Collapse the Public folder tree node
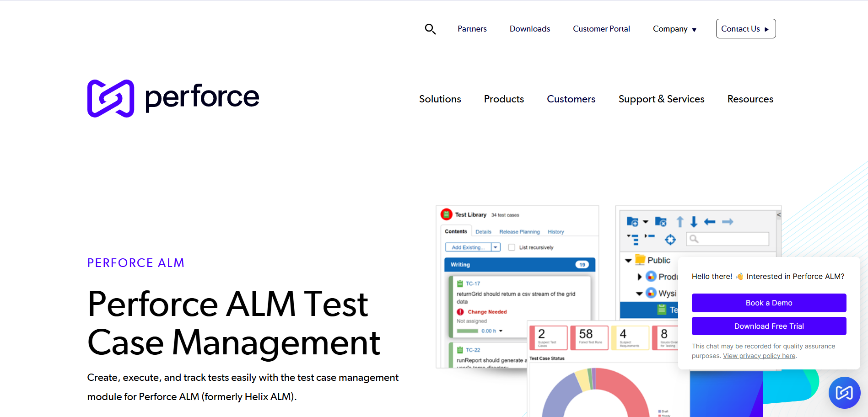Screen dimensions: 868x417 click(628, 260)
